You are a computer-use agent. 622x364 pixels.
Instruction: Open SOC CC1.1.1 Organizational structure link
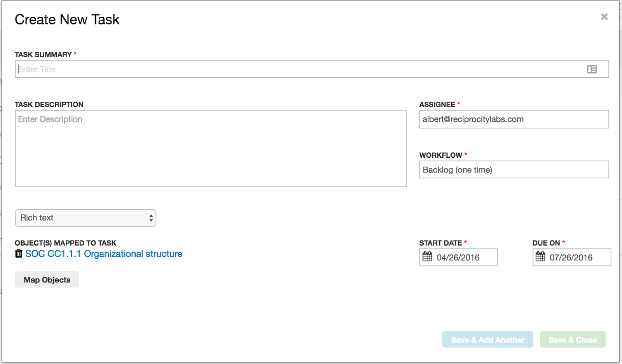pos(104,254)
